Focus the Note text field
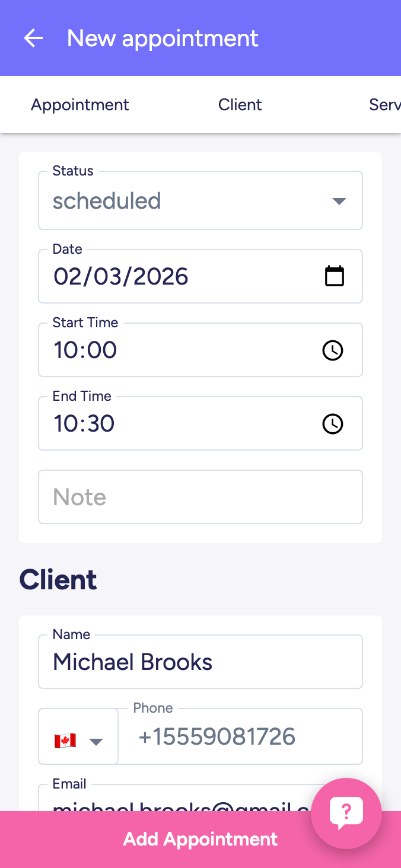 click(200, 497)
